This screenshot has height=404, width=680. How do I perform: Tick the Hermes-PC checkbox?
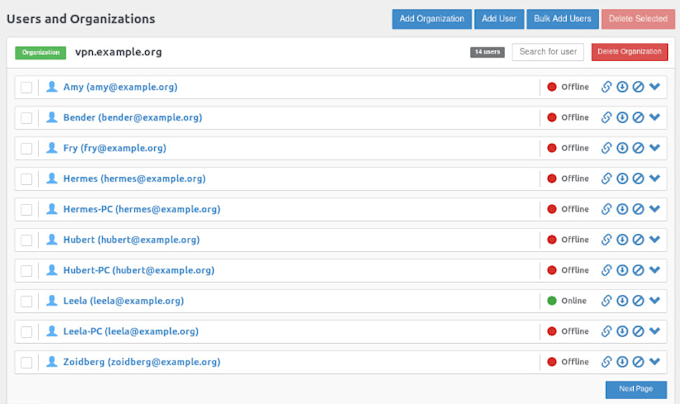coord(26,210)
